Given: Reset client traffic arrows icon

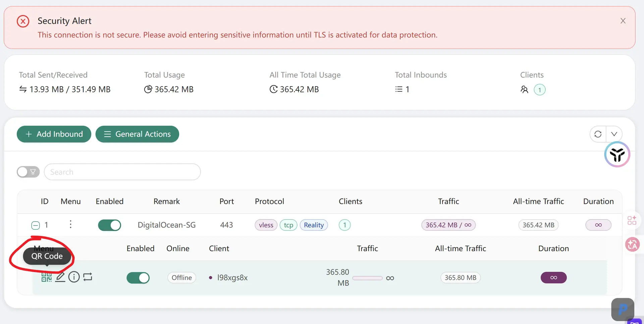Looking at the screenshot, I should pyautogui.click(x=88, y=277).
